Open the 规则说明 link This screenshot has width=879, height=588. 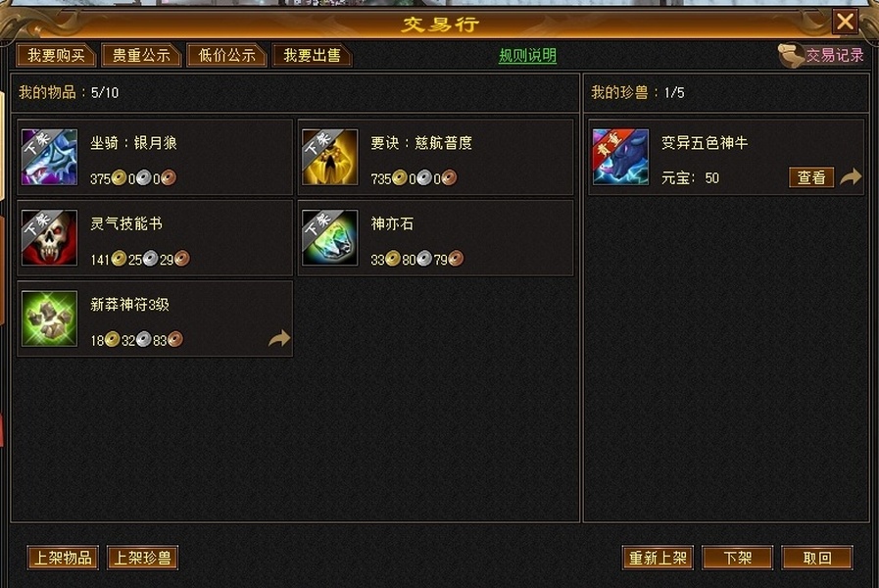pos(527,56)
